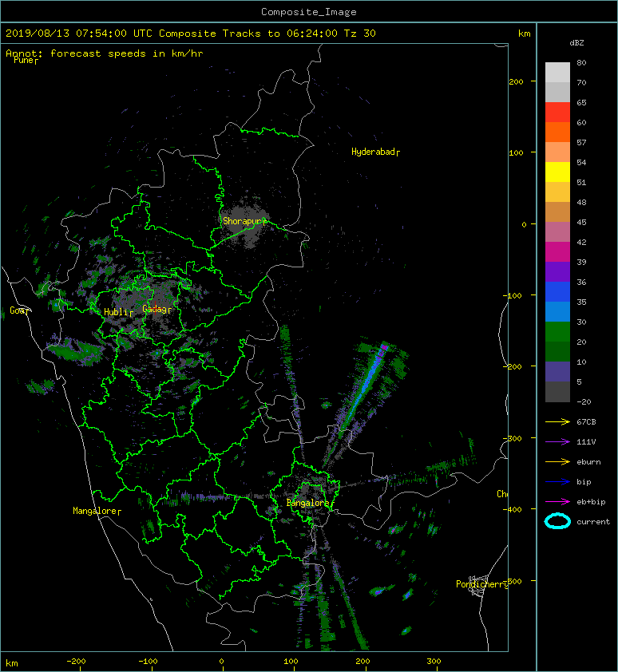Pick the bright yellow dBZ color swatch
This screenshot has width=618, height=672.
pos(557,172)
